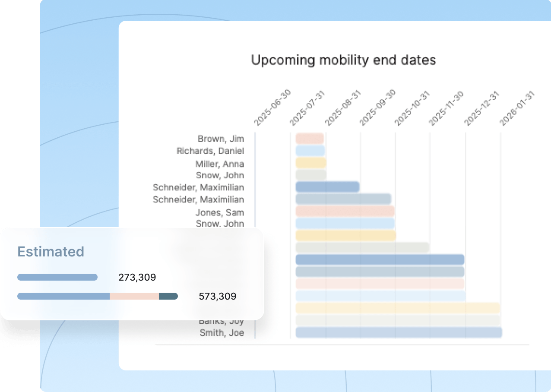Select Richards, Daniel's light blue bar
This screenshot has width=551, height=392.
pyautogui.click(x=310, y=151)
